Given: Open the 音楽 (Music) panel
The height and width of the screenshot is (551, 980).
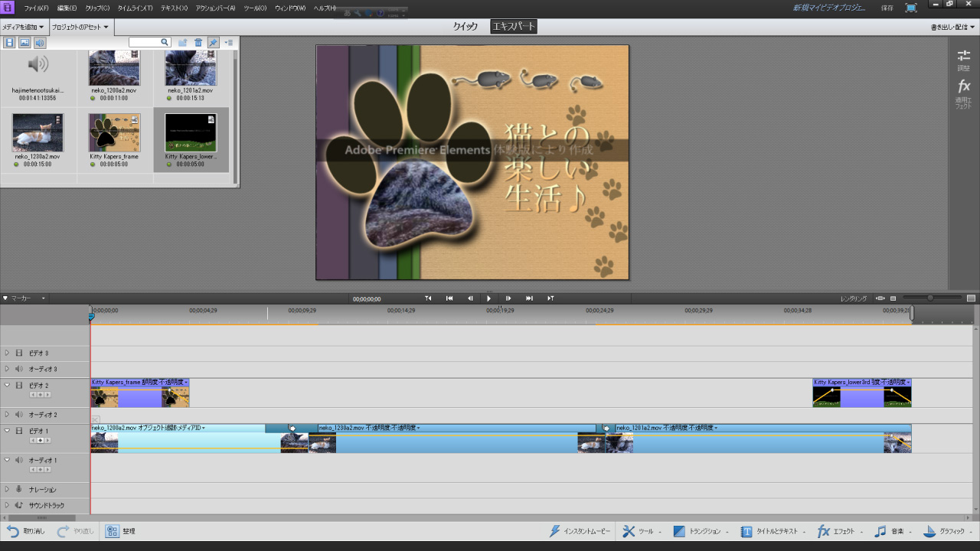Looking at the screenshot, I should [880, 531].
